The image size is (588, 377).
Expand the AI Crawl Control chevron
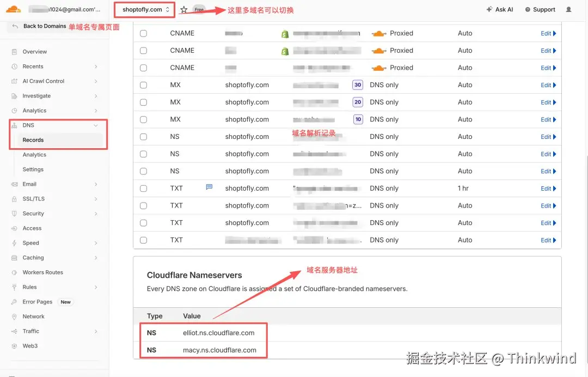pyautogui.click(x=96, y=81)
